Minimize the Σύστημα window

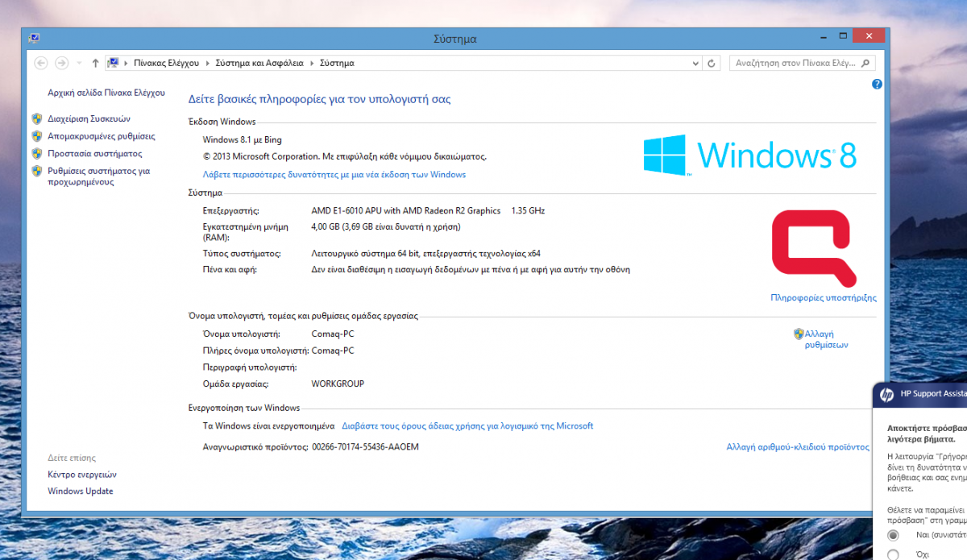822,36
